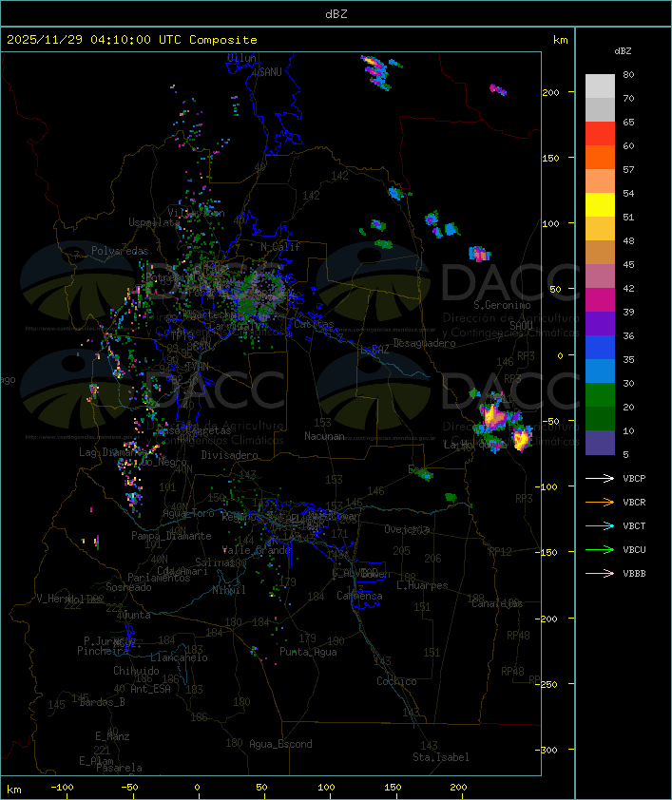The height and width of the screenshot is (800, 672).
Task: Click the VBBB legend label
Action: pos(634,574)
